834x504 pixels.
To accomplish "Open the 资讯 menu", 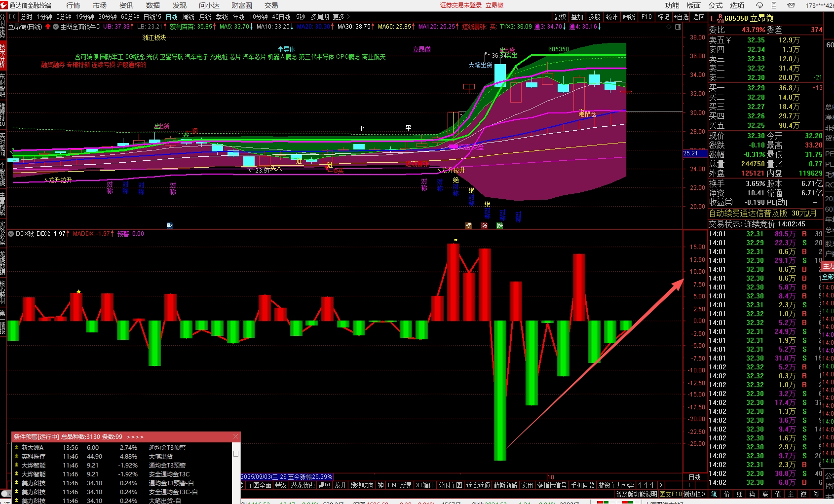I will [126, 5].
